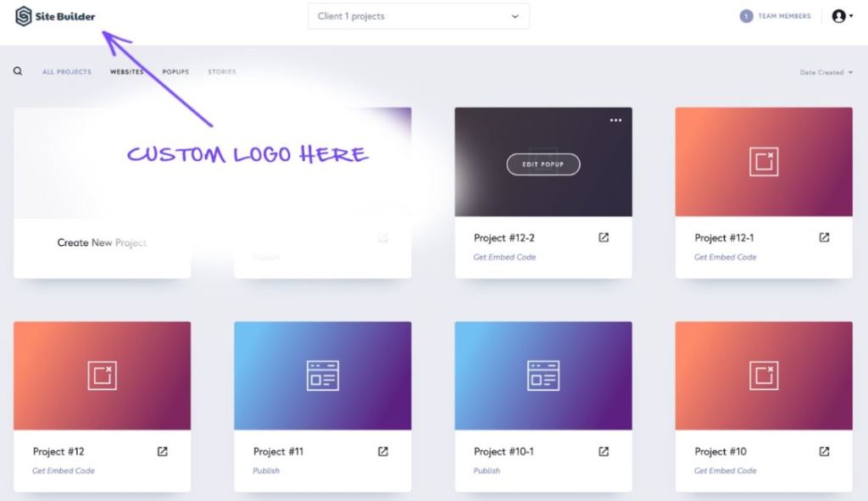The width and height of the screenshot is (868, 501).
Task: Click three-dot menu on Project #12-2
Action: (615, 120)
